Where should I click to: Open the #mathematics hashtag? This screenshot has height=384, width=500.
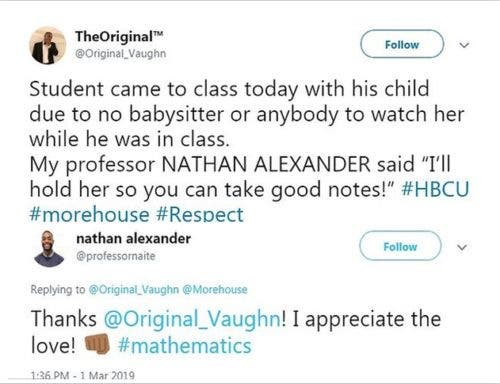point(185,345)
